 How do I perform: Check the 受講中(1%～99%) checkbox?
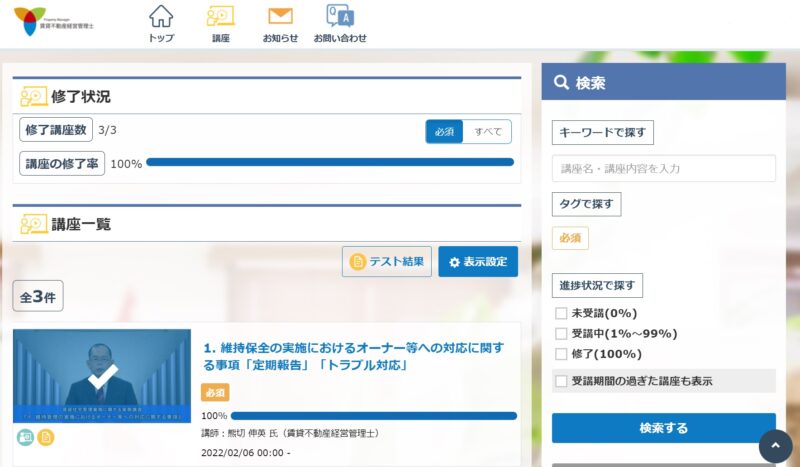click(561, 333)
